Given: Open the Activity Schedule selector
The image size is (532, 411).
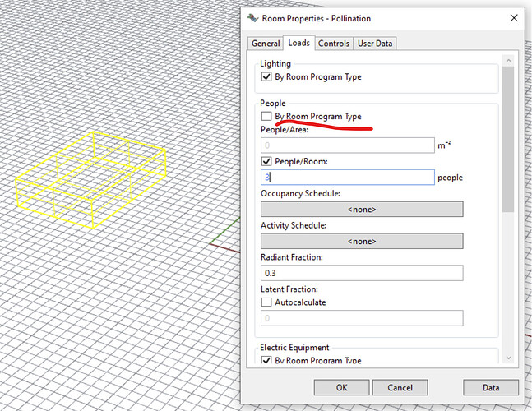Looking at the screenshot, I should click(362, 241).
